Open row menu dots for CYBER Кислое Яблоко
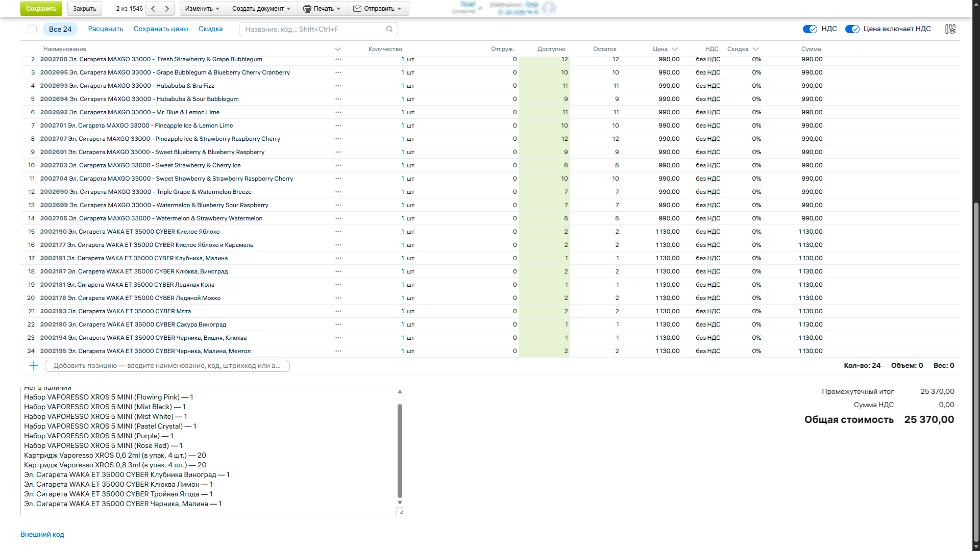Image resolution: width=980 pixels, height=551 pixels. coord(338,232)
